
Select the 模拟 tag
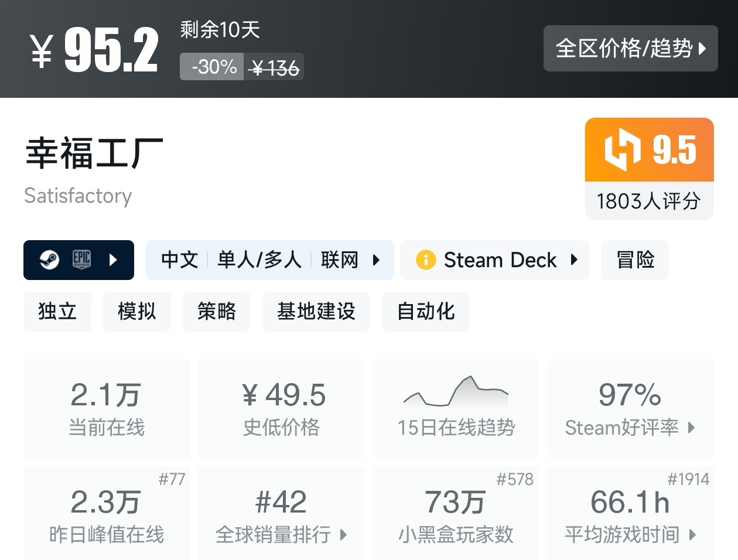tap(137, 311)
